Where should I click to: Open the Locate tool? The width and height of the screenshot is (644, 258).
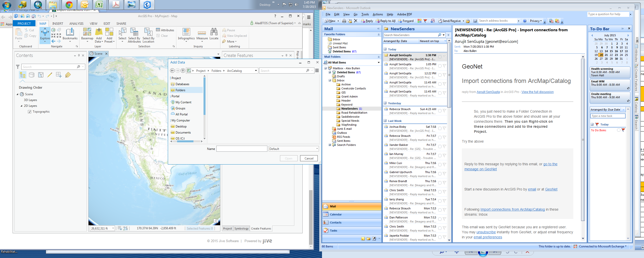pyautogui.click(x=214, y=34)
